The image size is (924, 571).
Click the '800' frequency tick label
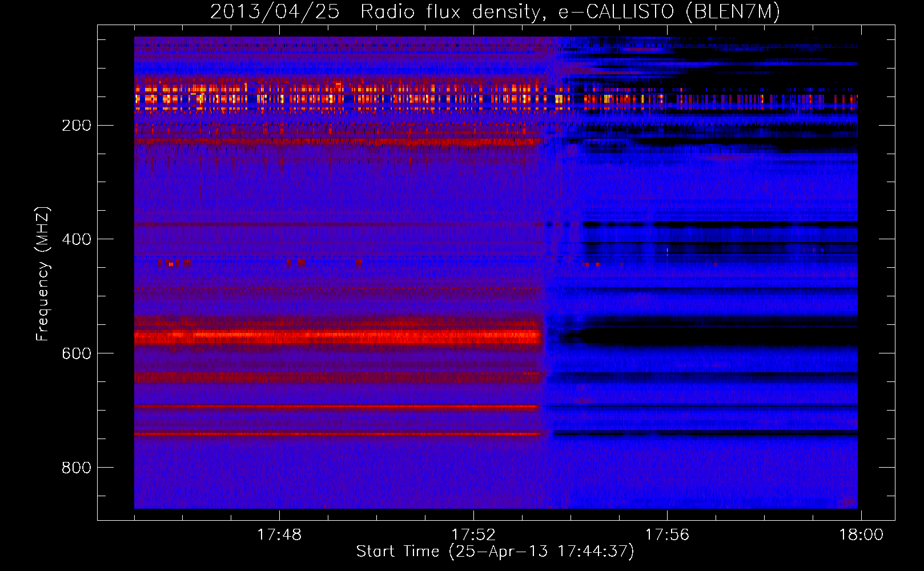coord(77,468)
